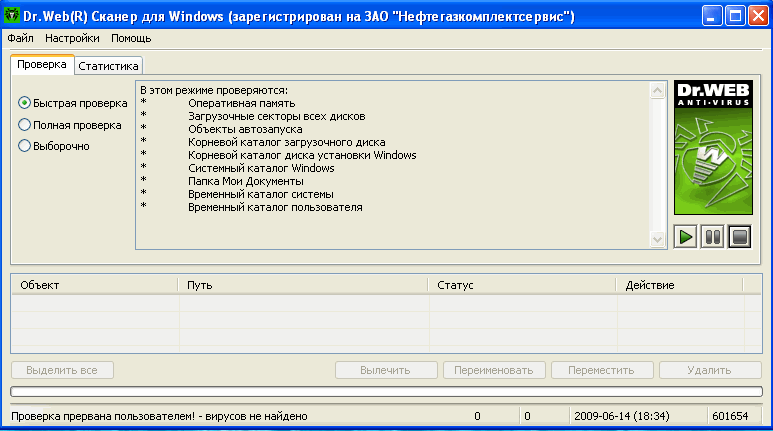Click the Оперативная память line in description
This screenshot has width=773, height=431.
pos(242,104)
